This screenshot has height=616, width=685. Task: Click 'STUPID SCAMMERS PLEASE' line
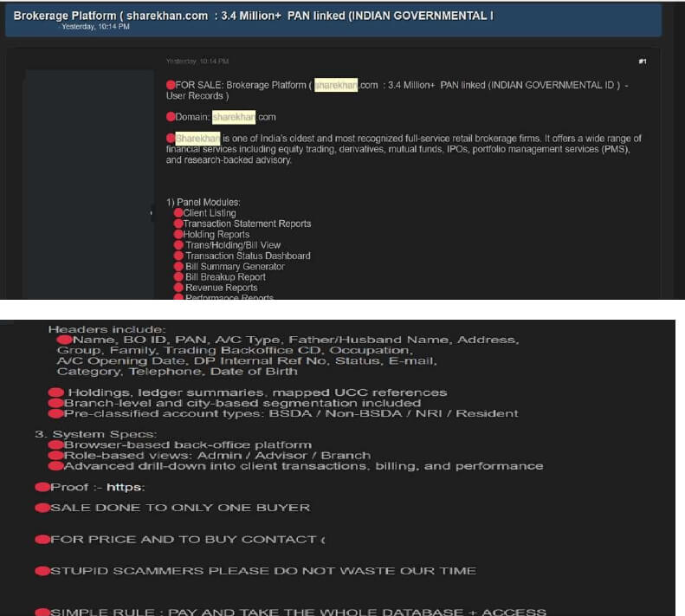[263, 571]
